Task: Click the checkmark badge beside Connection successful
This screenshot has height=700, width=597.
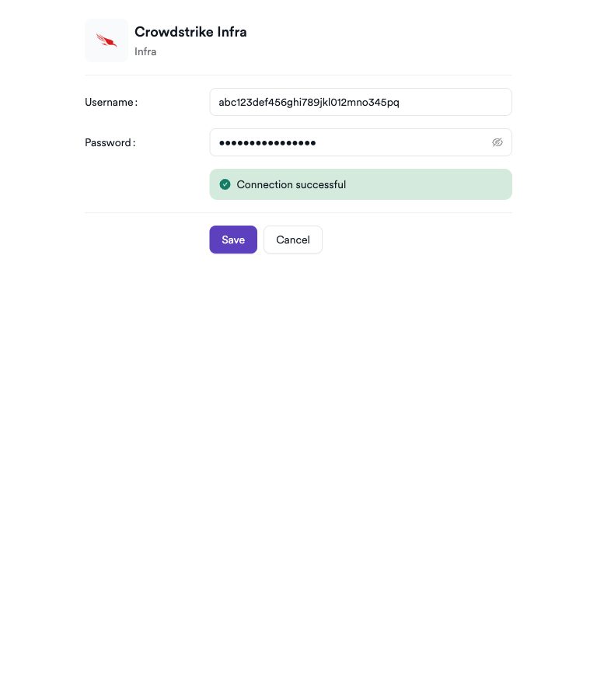Action: pos(225,184)
